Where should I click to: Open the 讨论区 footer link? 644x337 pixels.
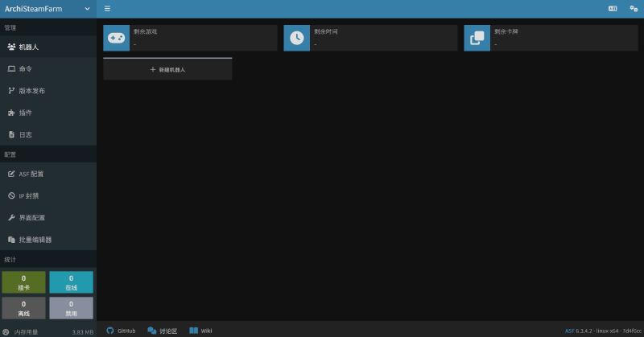[163, 331]
